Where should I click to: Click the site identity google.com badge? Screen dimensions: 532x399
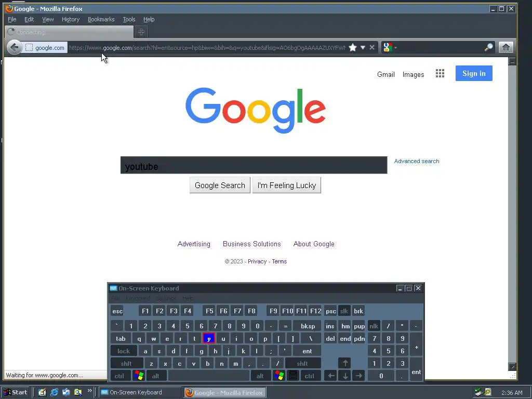[45, 48]
